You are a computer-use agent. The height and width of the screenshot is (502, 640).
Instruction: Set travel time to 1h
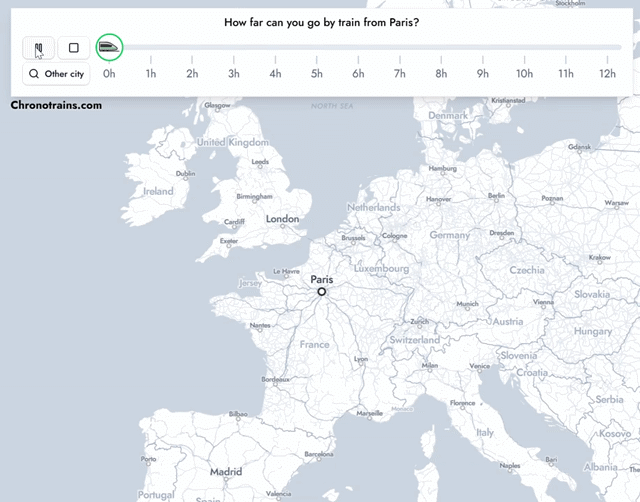tap(151, 73)
